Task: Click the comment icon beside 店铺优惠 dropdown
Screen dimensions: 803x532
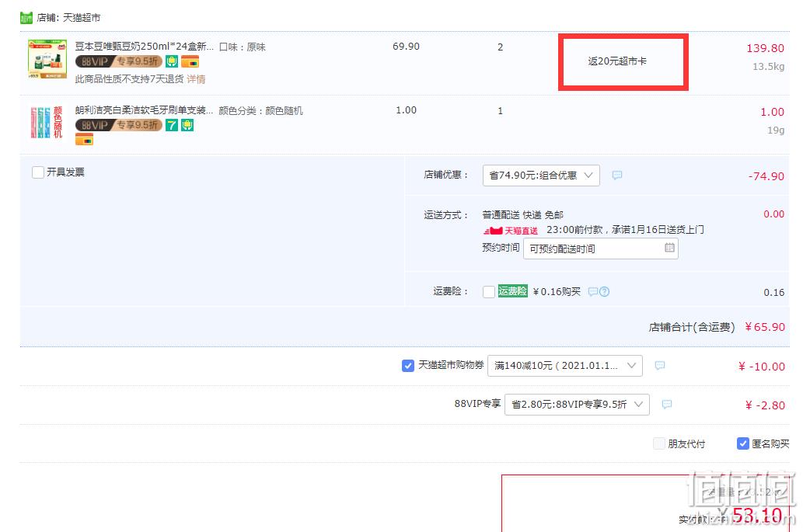Action: click(617, 176)
